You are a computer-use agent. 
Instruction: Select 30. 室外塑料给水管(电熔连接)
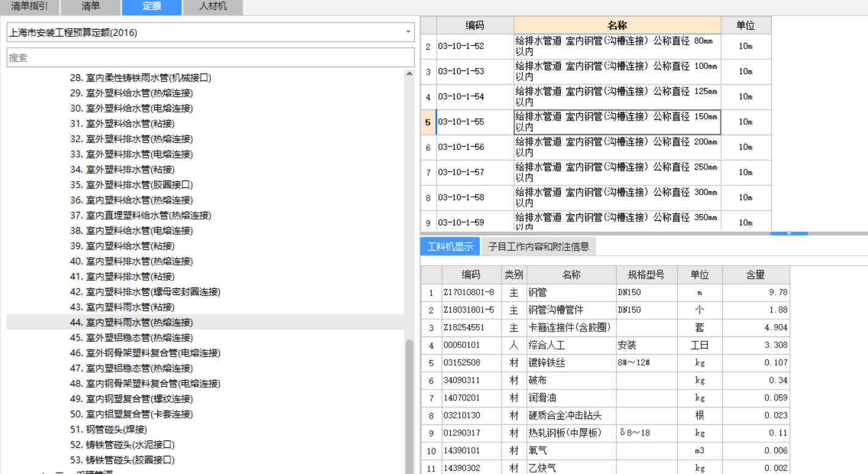point(132,108)
